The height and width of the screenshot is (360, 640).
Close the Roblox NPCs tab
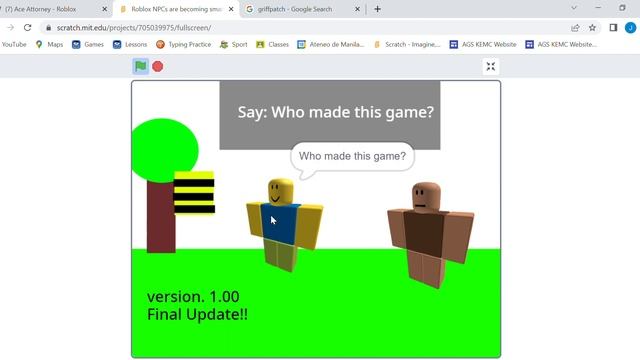pos(231,9)
